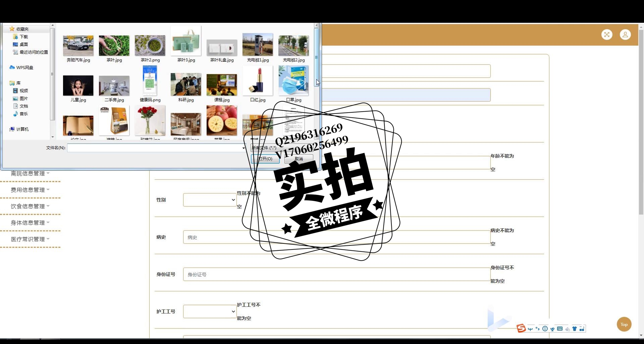The image size is (644, 344).
Task: Click the Sogou input method logo icon
Action: 521,329
